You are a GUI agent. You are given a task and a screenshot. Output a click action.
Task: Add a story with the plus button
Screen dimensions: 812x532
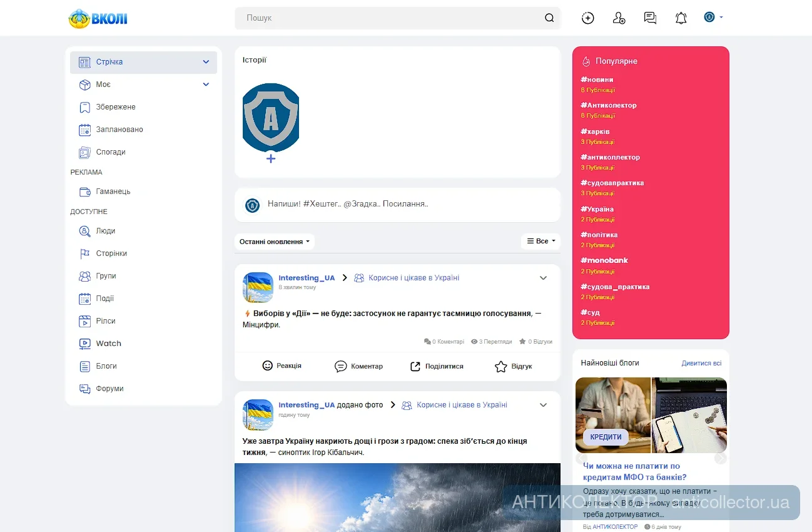[x=271, y=159]
